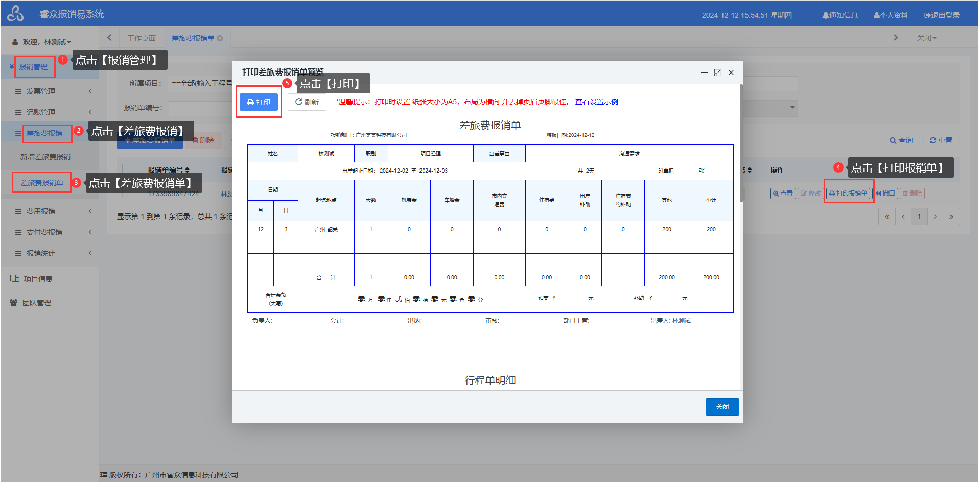
Task: Go to previous page with ‹ pagination
Action: pos(903,216)
